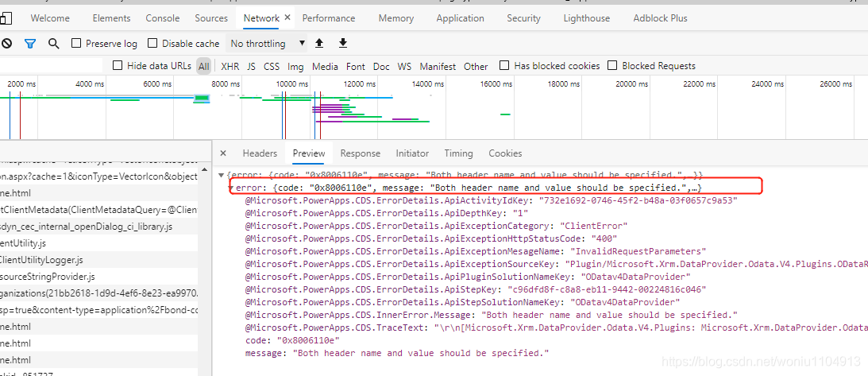
Task: Click the 10000 ms timeline marker
Action: (x=293, y=84)
